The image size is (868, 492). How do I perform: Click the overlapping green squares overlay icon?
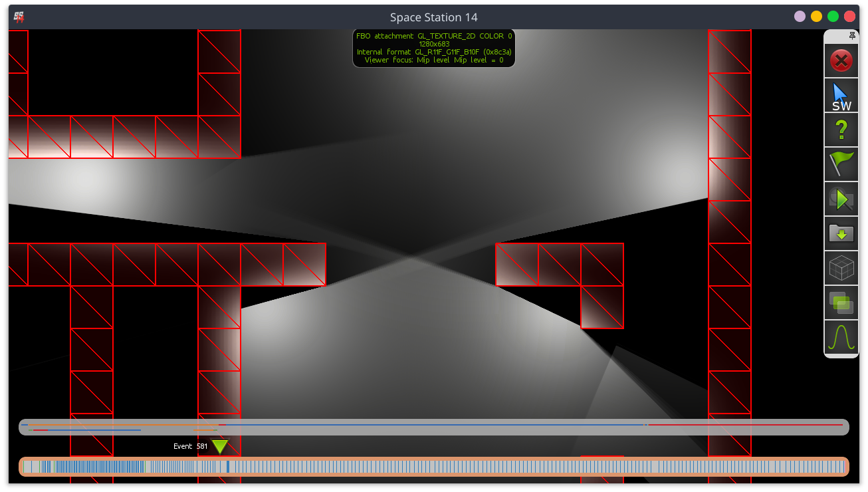841,303
